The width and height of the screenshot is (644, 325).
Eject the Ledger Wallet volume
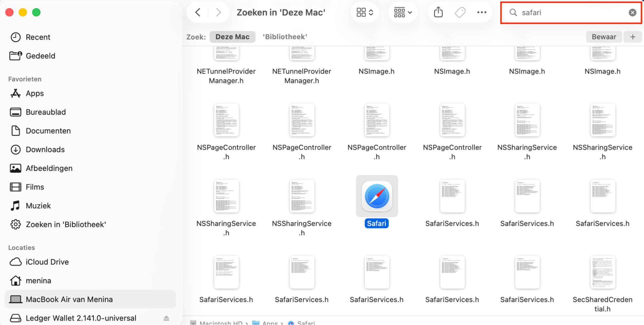click(x=167, y=318)
